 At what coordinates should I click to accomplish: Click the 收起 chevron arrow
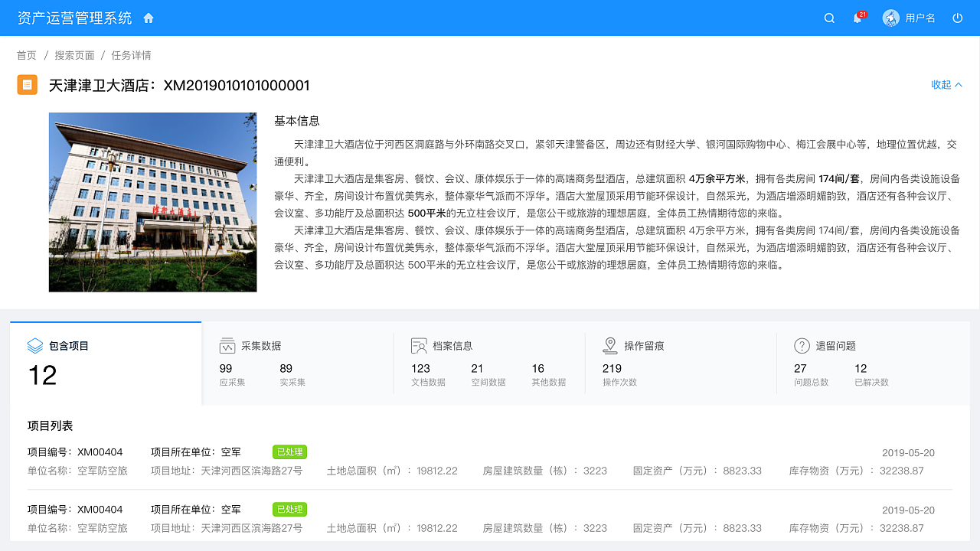(960, 84)
